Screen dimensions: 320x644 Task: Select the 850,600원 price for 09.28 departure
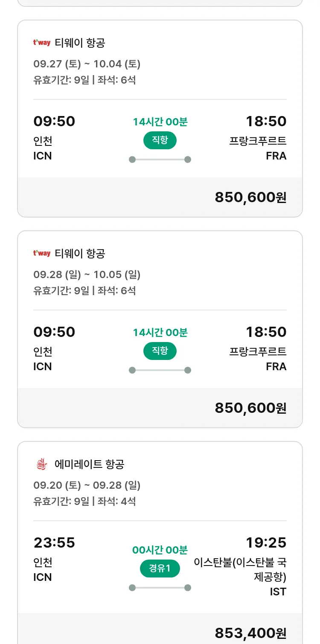pyautogui.click(x=250, y=408)
